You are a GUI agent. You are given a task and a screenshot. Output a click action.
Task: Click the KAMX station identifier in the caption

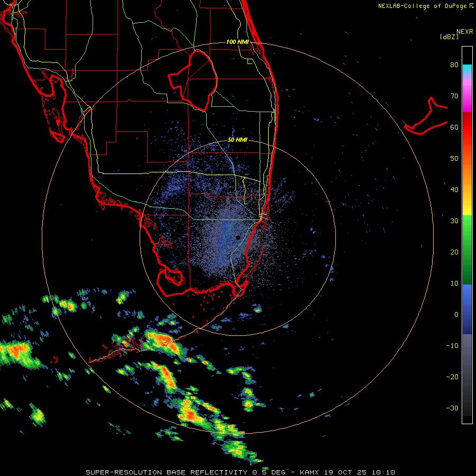pyautogui.click(x=310, y=472)
